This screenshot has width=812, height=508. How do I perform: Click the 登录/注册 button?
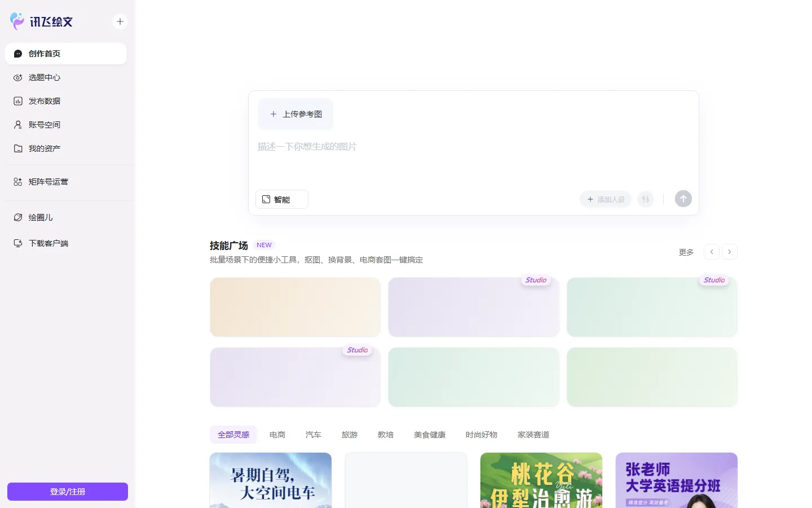pos(68,492)
